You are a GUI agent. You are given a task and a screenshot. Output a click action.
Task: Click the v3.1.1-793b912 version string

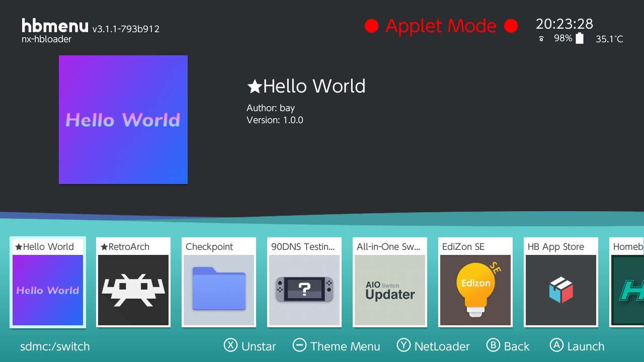click(126, 29)
